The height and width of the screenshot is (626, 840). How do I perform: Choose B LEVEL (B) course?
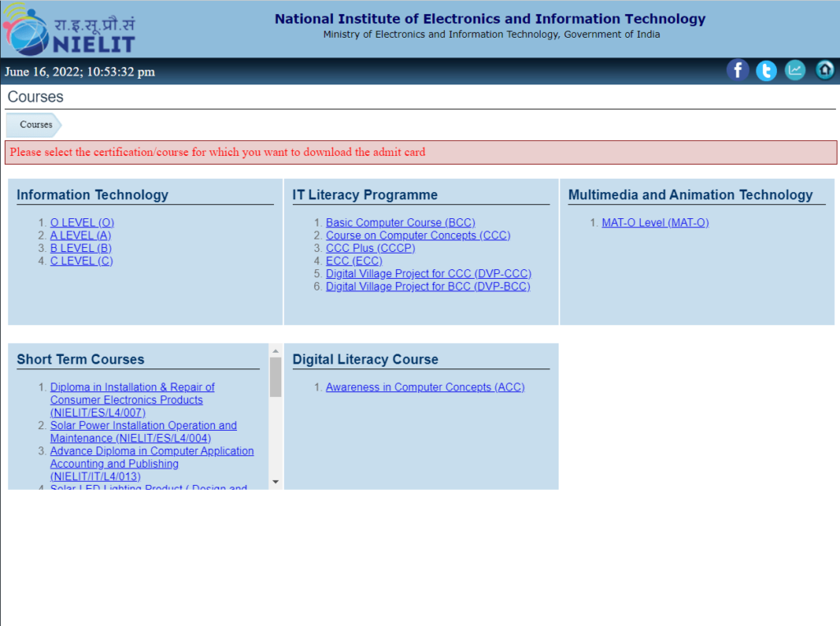80,248
